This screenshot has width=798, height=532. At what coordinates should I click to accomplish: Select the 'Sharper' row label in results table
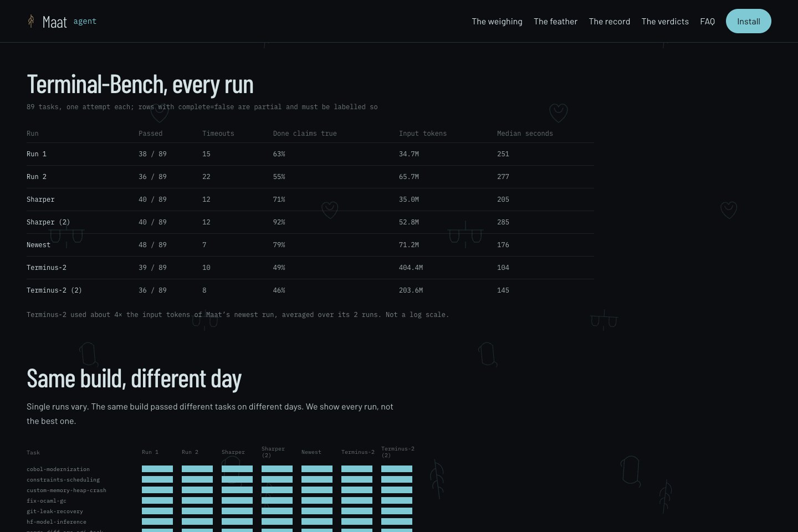coord(40,199)
